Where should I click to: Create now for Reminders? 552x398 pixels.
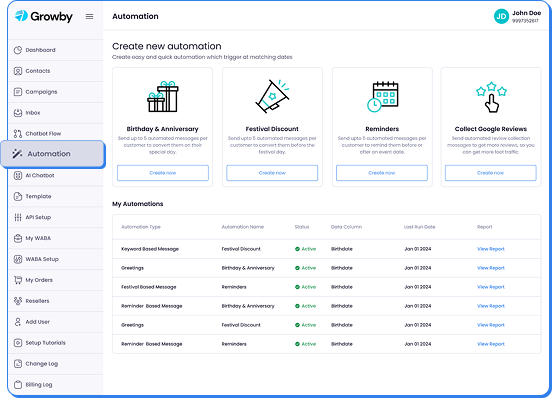382,173
